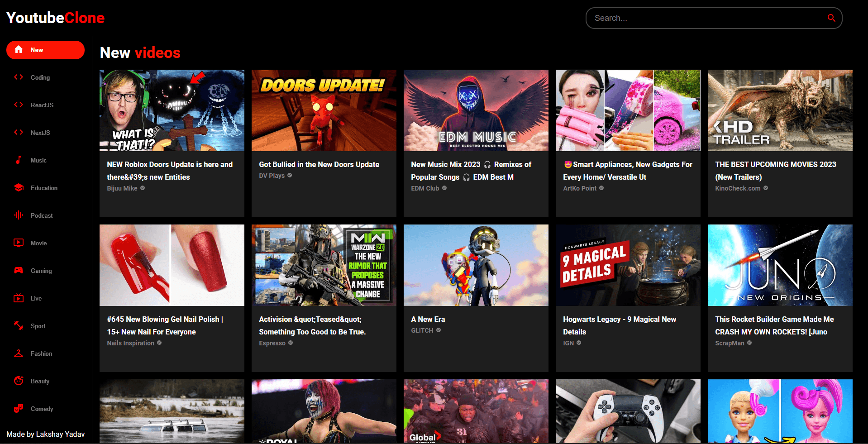Click the Live TV icon
The image size is (868, 444).
[x=19, y=298]
